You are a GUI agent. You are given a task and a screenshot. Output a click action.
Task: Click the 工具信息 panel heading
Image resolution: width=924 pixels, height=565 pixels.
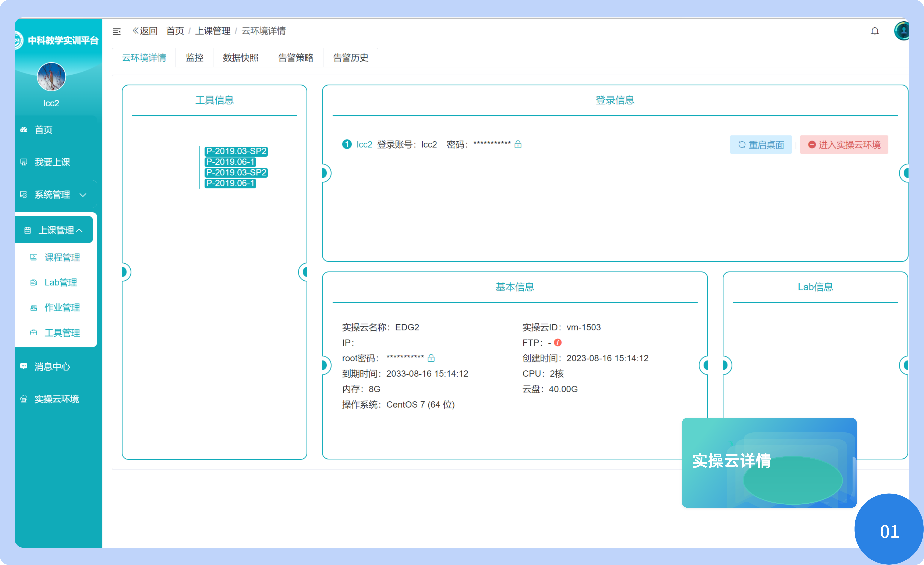click(215, 100)
